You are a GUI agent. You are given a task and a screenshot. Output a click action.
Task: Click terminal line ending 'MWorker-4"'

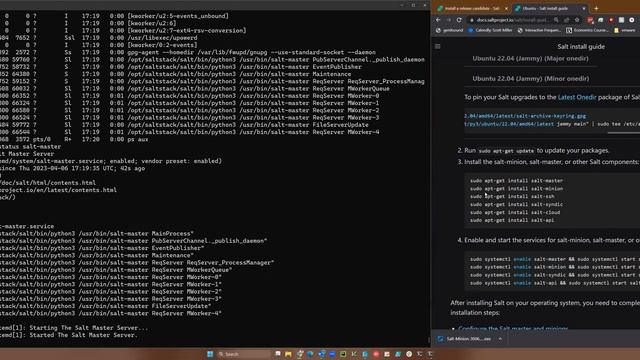point(111,313)
